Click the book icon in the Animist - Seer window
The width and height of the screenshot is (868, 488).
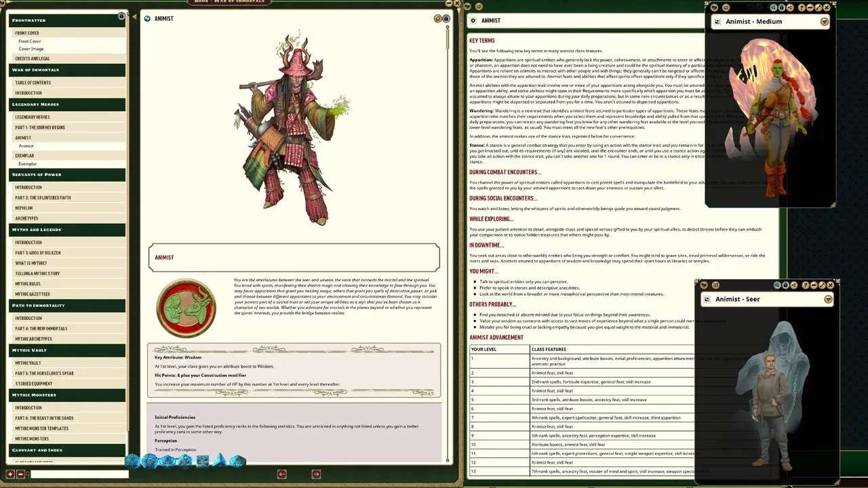tap(715, 285)
